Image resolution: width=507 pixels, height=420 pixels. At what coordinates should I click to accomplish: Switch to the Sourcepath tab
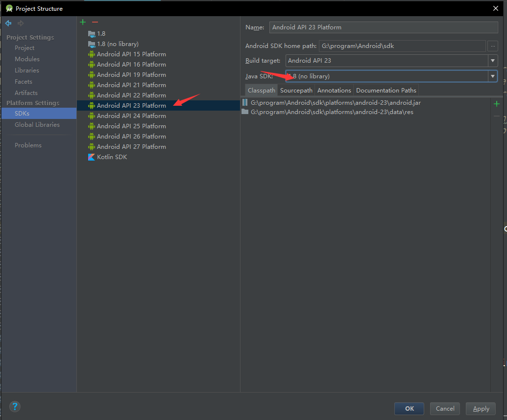coord(296,90)
